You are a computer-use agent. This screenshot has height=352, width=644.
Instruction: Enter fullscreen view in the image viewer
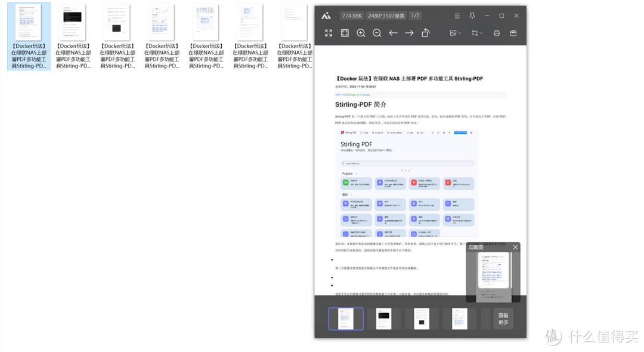click(x=329, y=33)
